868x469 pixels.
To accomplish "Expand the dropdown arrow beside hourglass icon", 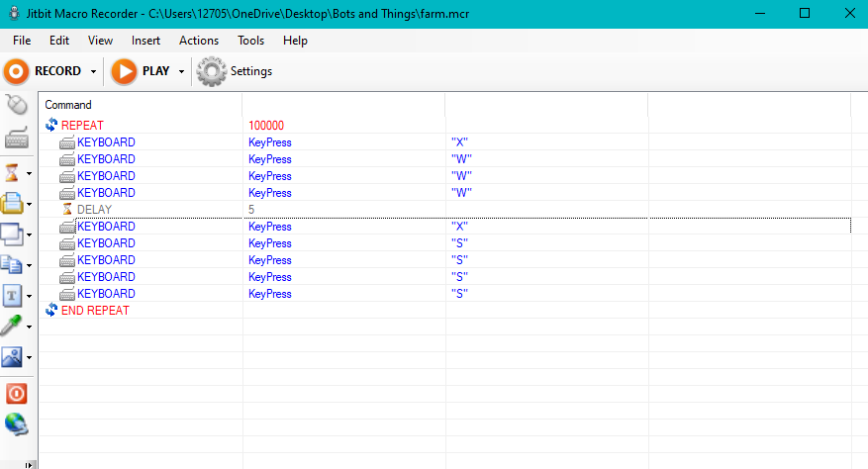I will [30, 173].
